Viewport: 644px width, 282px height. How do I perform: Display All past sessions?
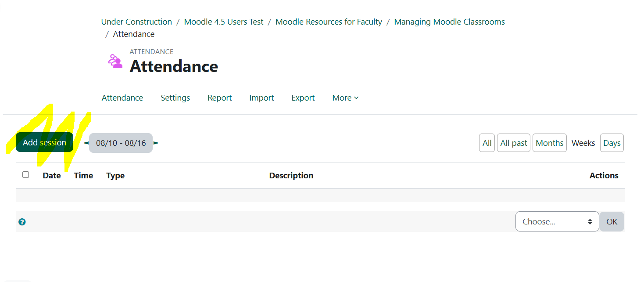point(513,142)
